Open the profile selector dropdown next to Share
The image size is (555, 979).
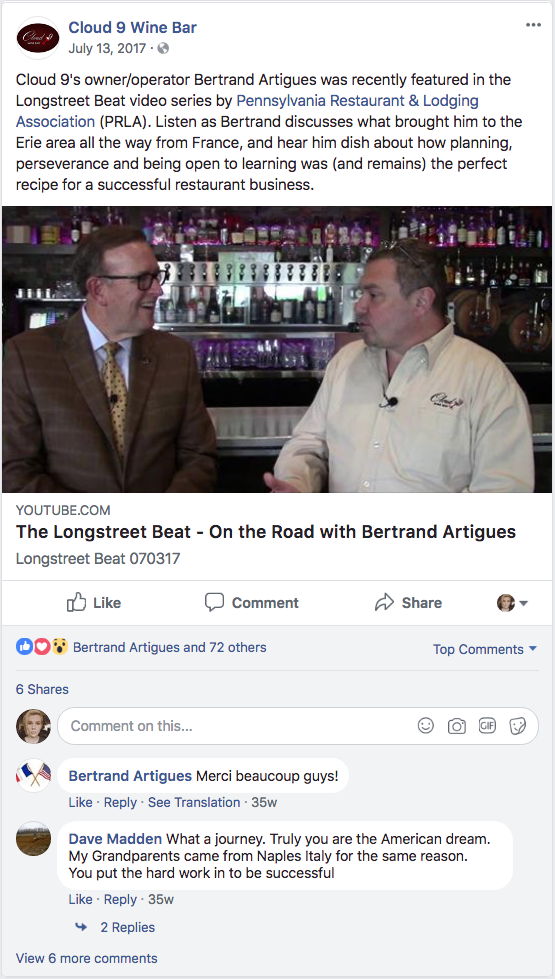click(x=513, y=603)
